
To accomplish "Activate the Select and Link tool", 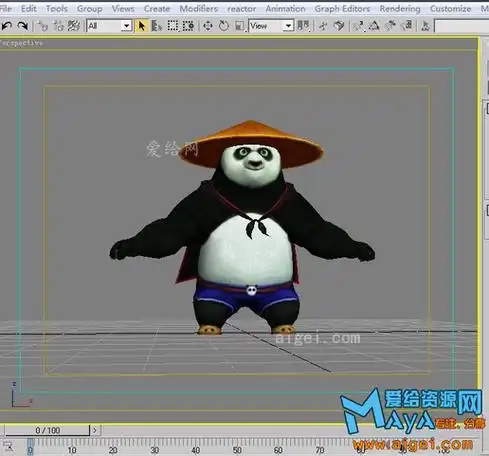I will [42, 26].
